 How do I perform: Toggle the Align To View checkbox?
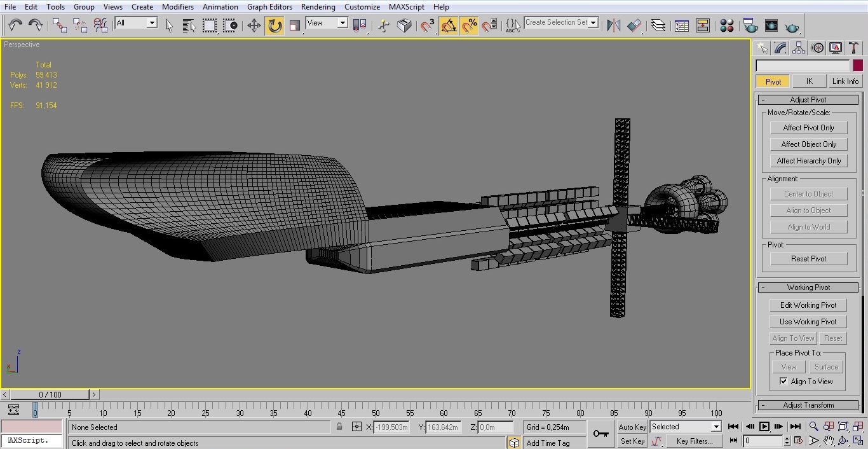pyautogui.click(x=783, y=382)
